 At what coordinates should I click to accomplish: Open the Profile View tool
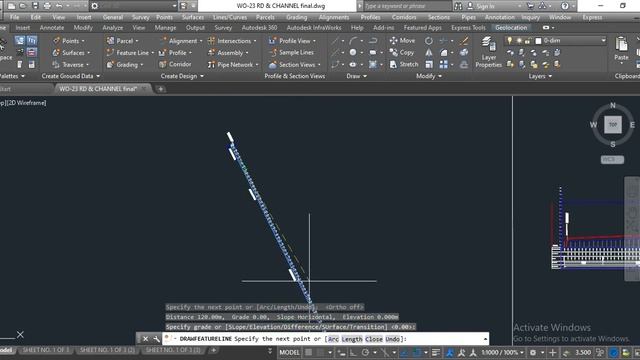pos(291,41)
